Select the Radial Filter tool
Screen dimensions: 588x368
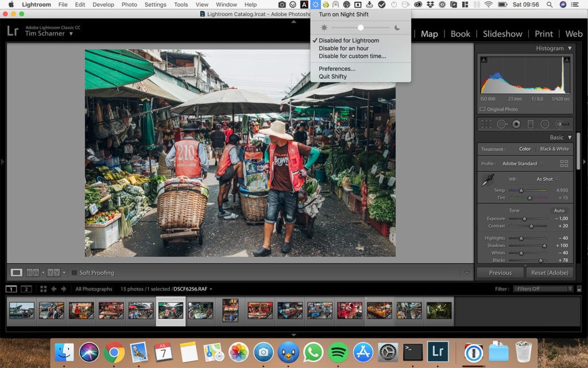point(545,124)
